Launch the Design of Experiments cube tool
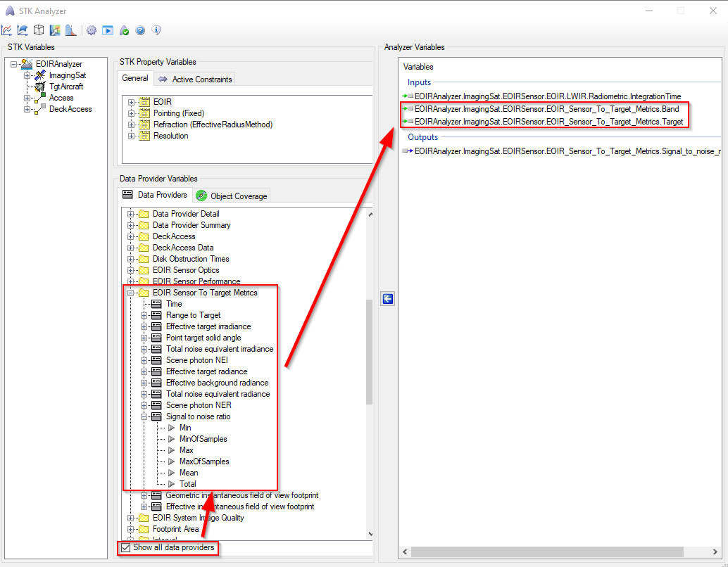 click(39, 30)
